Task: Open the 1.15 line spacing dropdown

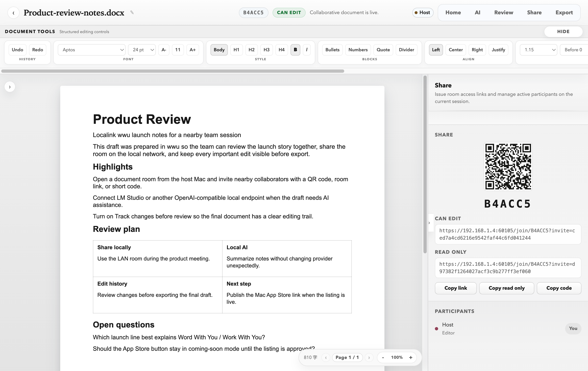Action: (x=538, y=50)
